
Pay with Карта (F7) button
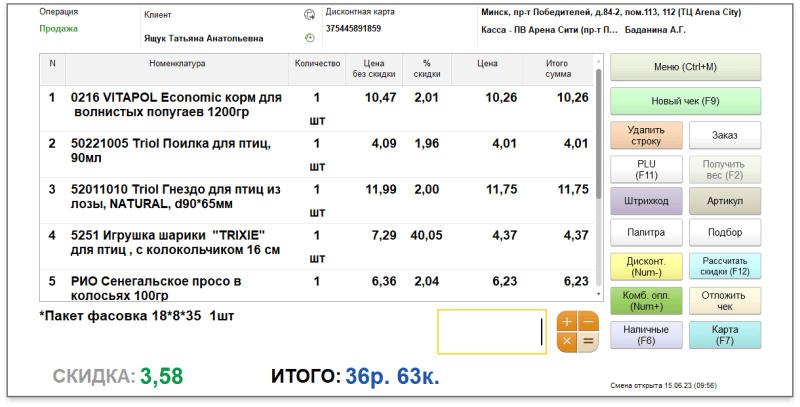pyautogui.click(x=724, y=335)
